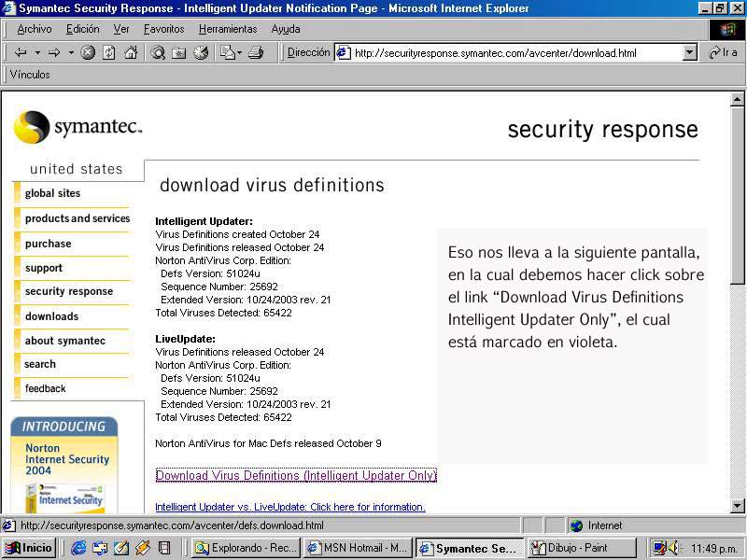Open the Favoritos menu

click(164, 29)
